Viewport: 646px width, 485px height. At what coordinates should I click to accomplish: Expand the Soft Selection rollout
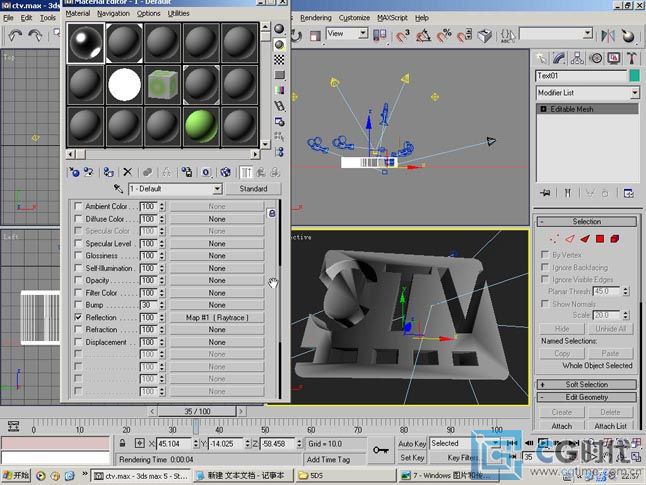coord(587,384)
